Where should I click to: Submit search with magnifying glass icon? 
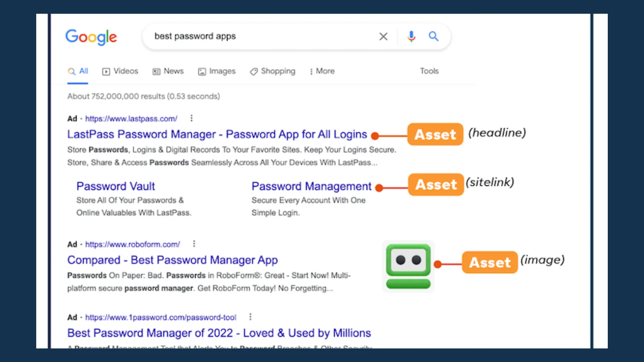click(x=433, y=36)
